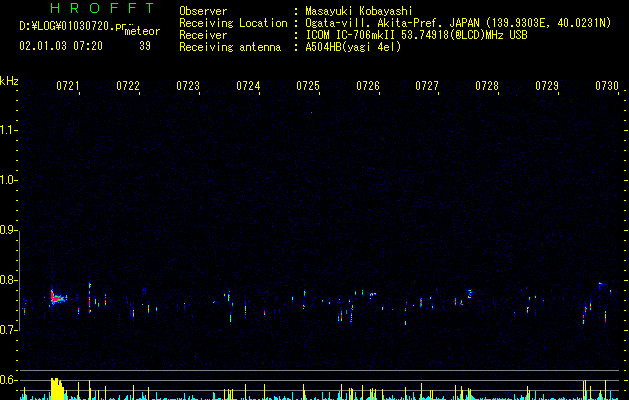Click the date stamp 02.01.03 07:20
This screenshot has width=629, height=400.
pos(61,46)
